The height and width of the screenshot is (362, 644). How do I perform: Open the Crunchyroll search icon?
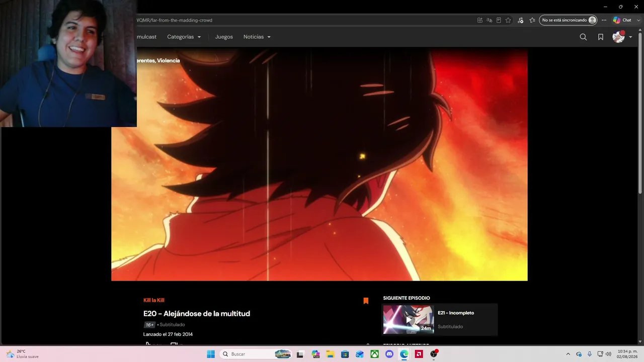tap(583, 37)
